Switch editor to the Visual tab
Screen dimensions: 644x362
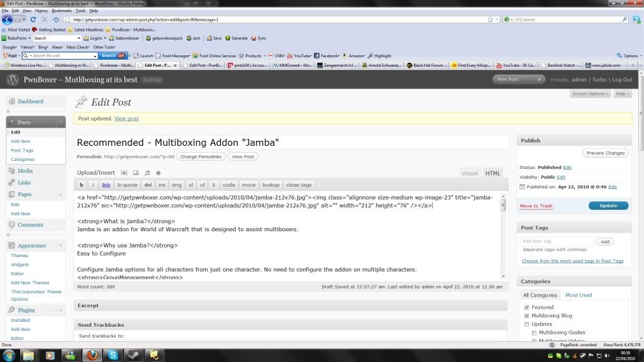(469, 173)
